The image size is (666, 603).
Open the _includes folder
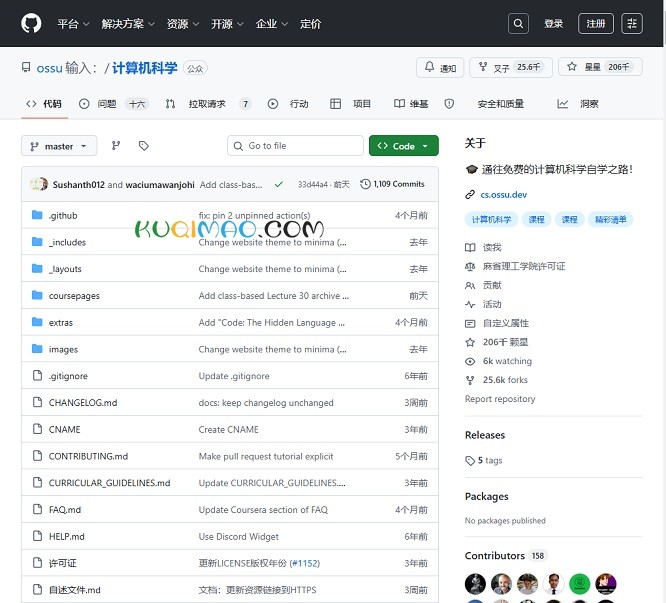(x=67, y=242)
